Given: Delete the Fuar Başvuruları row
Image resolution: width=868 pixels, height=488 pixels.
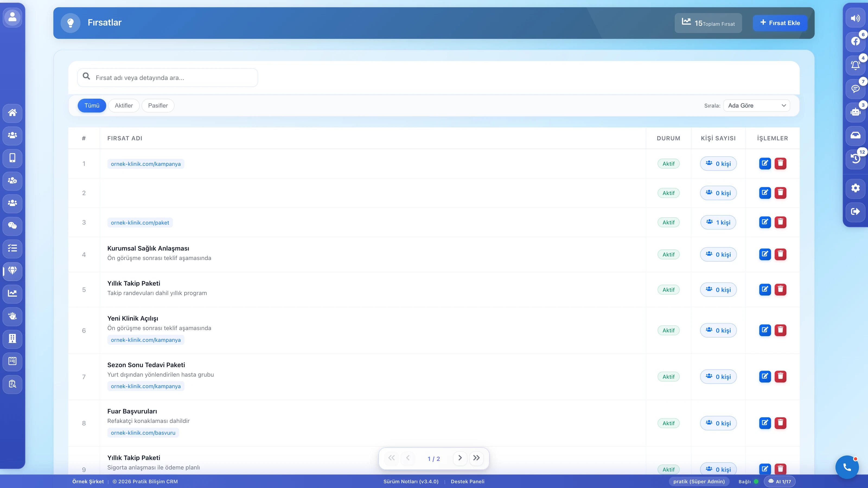Looking at the screenshot, I should click(780, 423).
